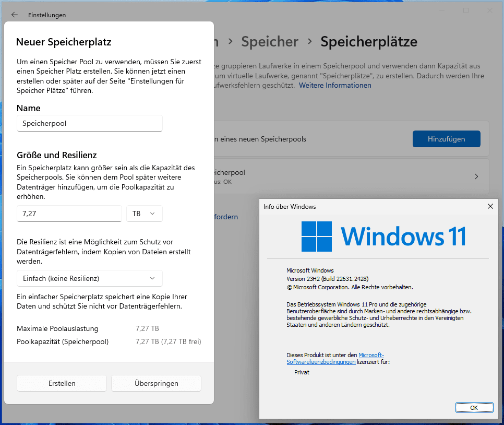Click the Microsoft Windows text line
The image size is (504, 425).
310,270
